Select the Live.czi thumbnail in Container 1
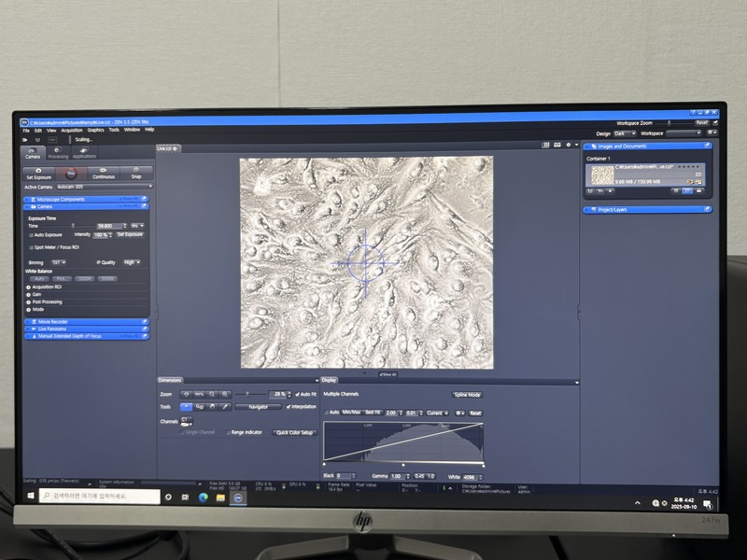The image size is (747, 560). pos(603,175)
